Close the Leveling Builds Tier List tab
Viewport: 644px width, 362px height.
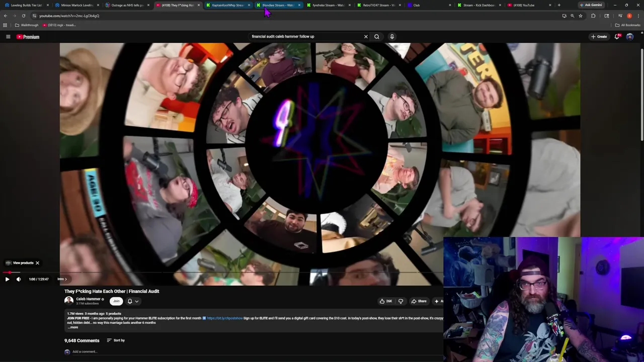pyautogui.click(x=47, y=5)
